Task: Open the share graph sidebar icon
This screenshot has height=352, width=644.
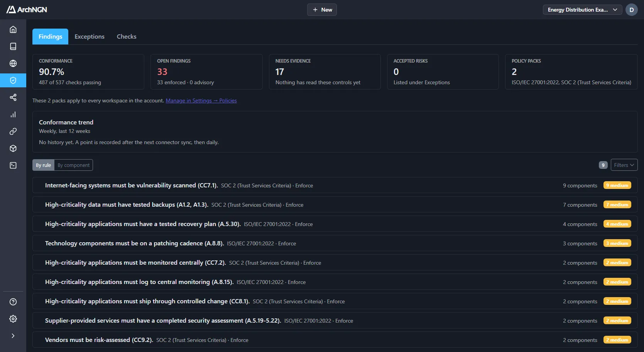Action: click(13, 97)
